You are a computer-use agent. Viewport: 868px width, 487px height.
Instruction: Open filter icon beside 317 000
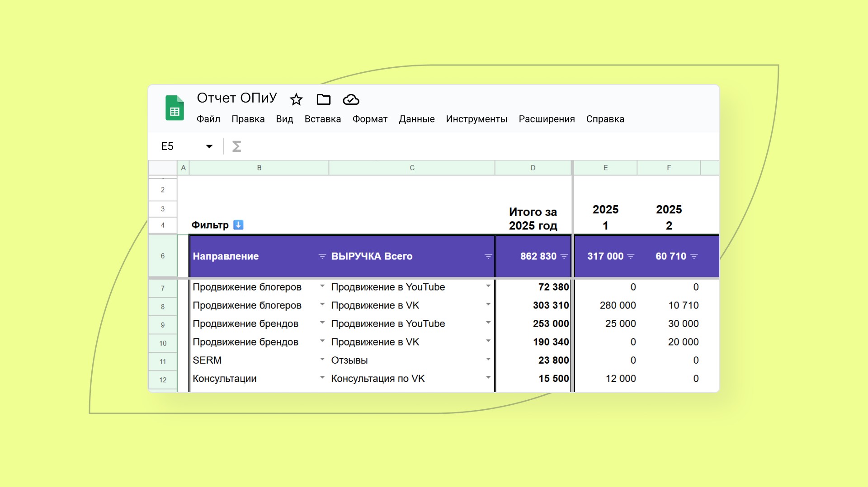point(631,256)
